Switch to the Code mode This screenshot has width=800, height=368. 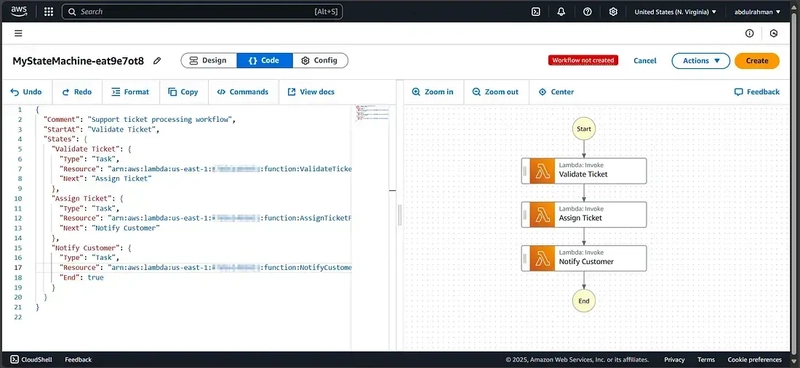pyautogui.click(x=264, y=61)
